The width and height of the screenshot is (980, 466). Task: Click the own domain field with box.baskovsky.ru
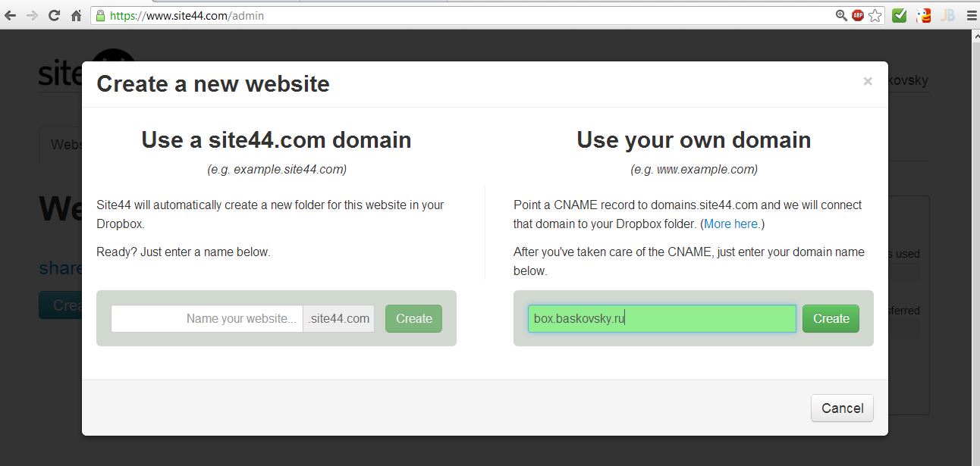coord(662,318)
